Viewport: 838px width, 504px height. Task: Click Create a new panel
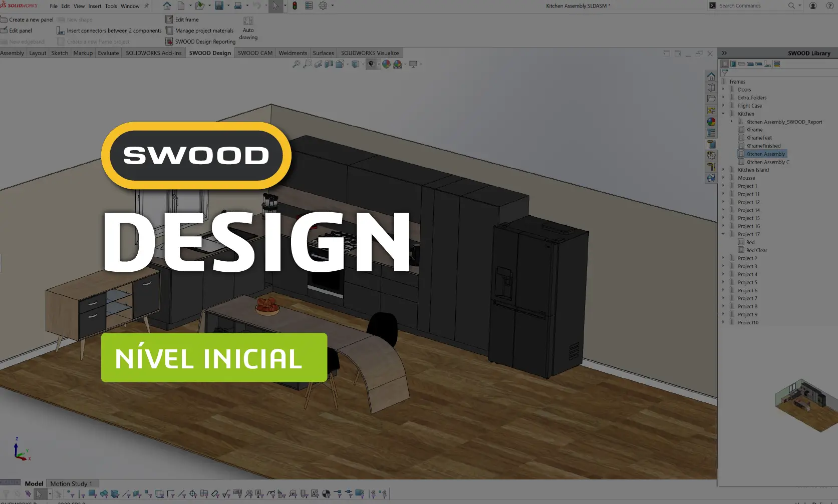27,20
